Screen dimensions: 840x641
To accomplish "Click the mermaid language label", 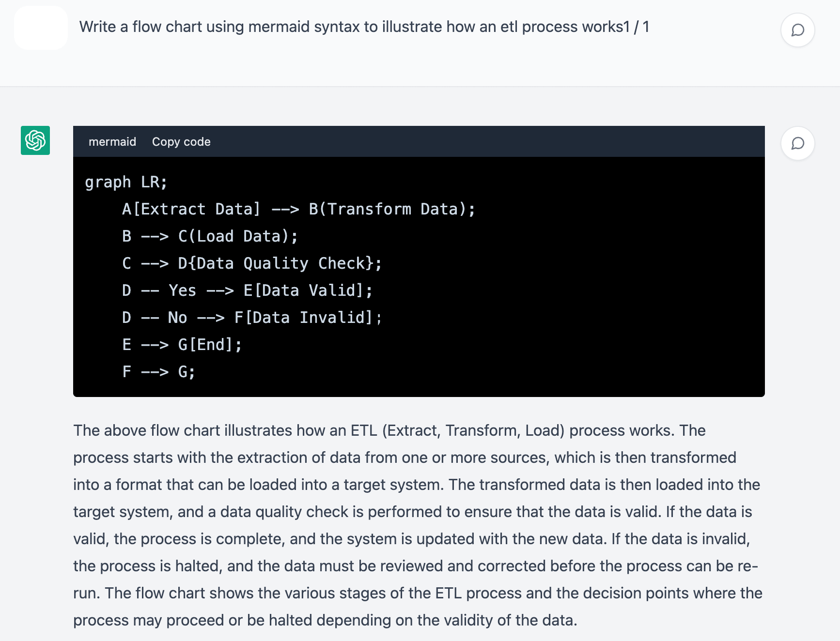I will (112, 142).
